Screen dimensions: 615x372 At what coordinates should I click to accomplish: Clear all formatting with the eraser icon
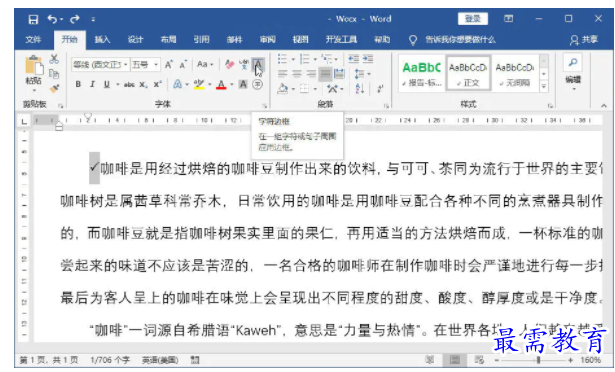pos(229,64)
